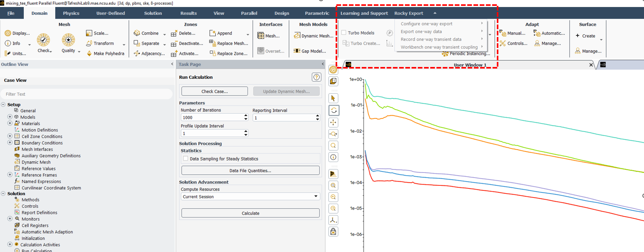The height and width of the screenshot is (252, 644).
Task: Expand the Monitors tree node
Action: pyautogui.click(x=10, y=219)
